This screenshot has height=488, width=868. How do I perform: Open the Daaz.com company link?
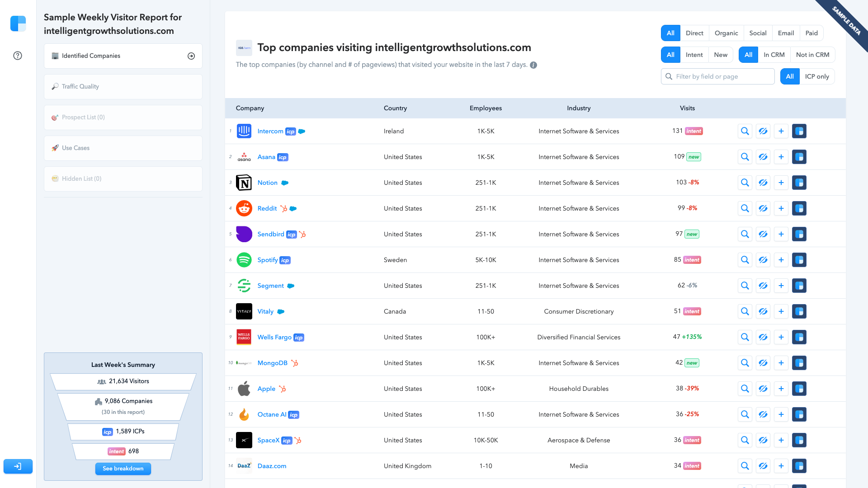point(272,466)
